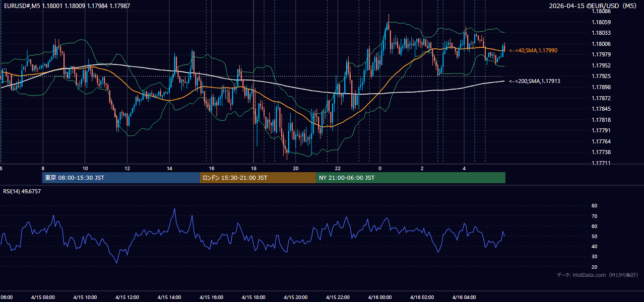
Task: Click the London 15:30-21:00 JST session bar
Action: tap(258, 178)
